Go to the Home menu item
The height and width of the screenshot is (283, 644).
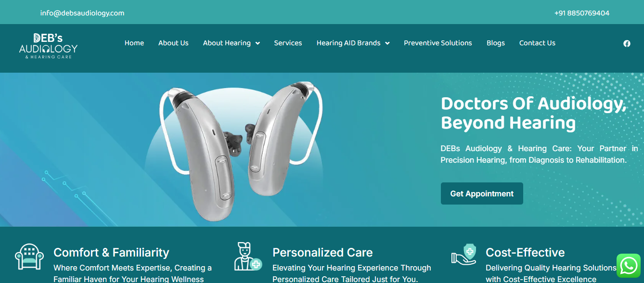click(134, 43)
